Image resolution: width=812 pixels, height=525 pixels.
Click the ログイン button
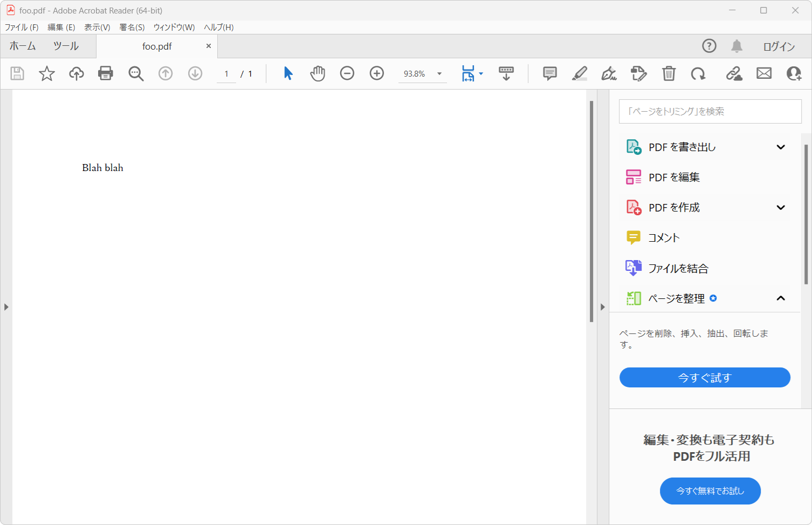click(779, 46)
